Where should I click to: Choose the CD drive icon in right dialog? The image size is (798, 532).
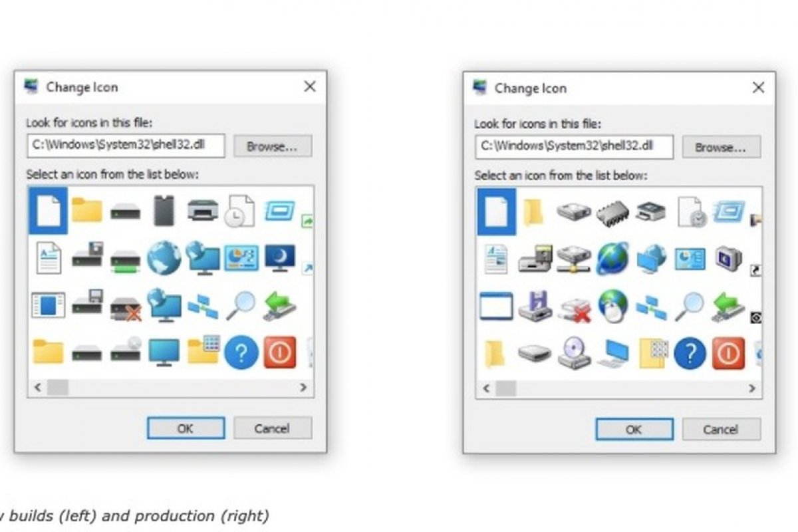573,354
